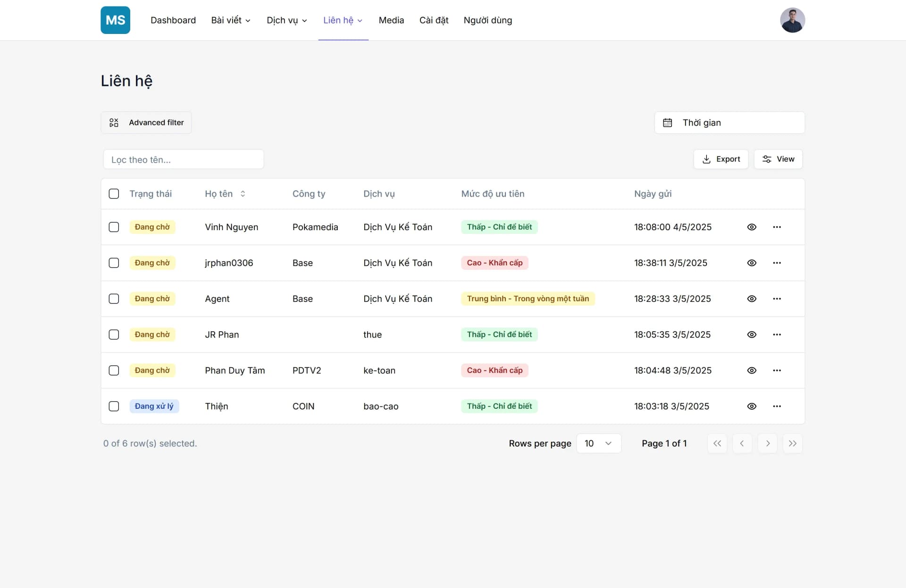906x588 pixels.
Task: Click the MS logo in the navigation bar
Action: pyautogui.click(x=115, y=20)
